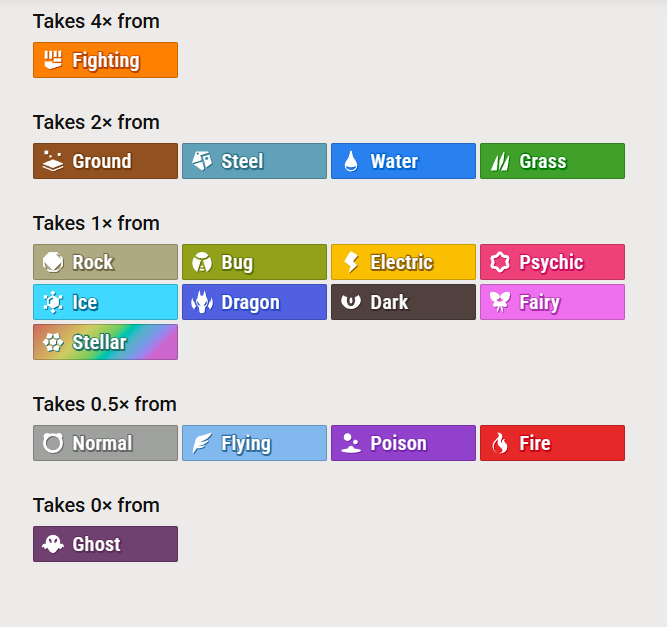Open the Poison type badge
Image resolution: width=667 pixels, height=627 pixels.
(x=403, y=443)
